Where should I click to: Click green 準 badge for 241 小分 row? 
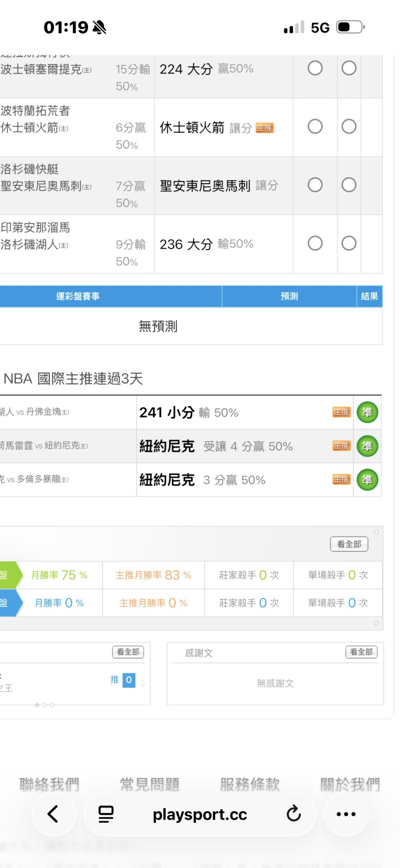pyautogui.click(x=367, y=413)
